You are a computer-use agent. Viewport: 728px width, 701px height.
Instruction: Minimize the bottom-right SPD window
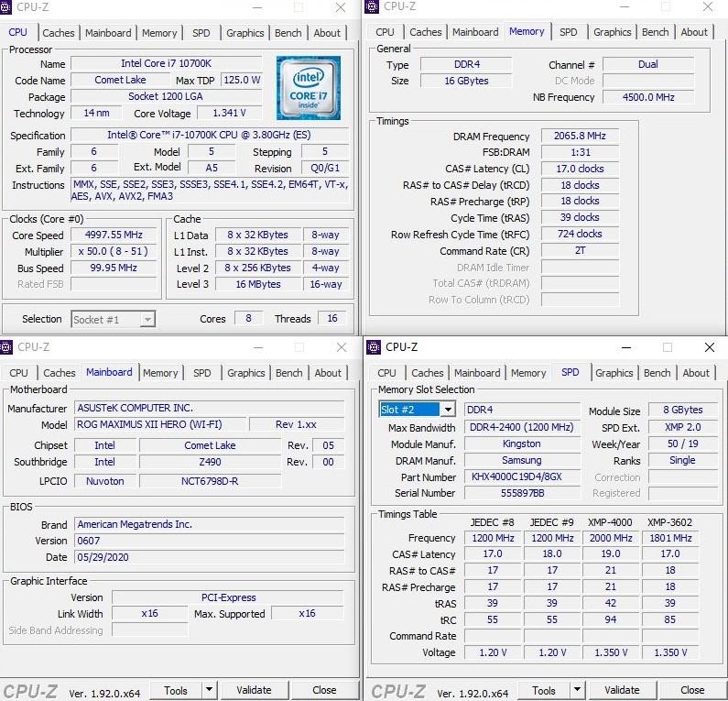click(x=625, y=347)
